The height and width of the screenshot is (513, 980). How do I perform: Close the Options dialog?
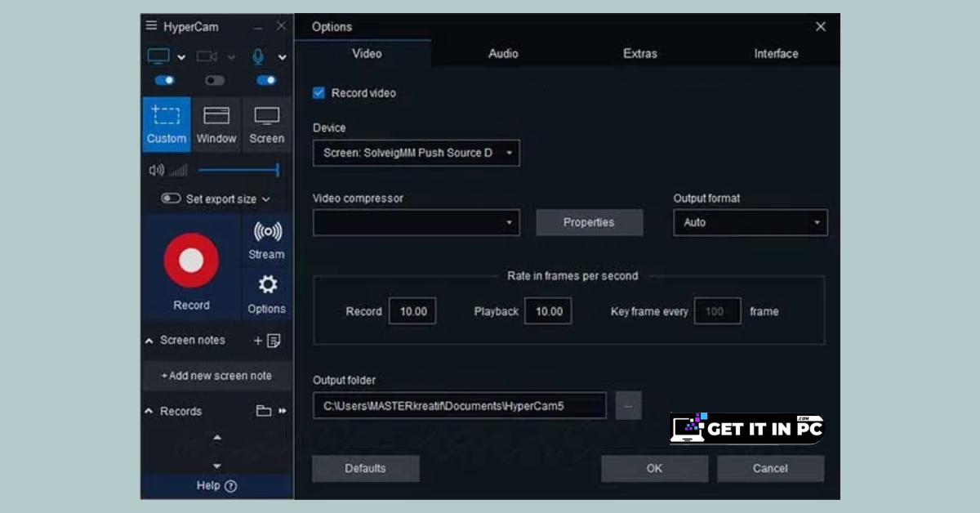pyautogui.click(x=821, y=27)
